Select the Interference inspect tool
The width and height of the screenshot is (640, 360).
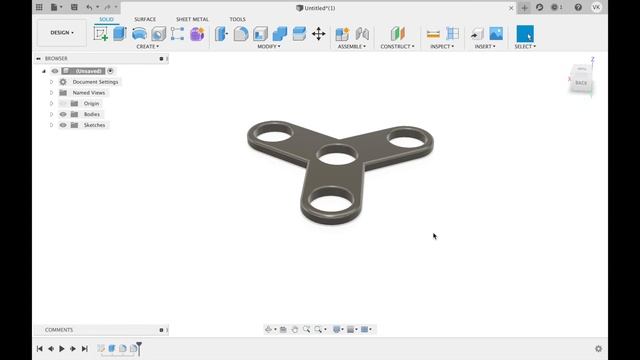[453, 34]
